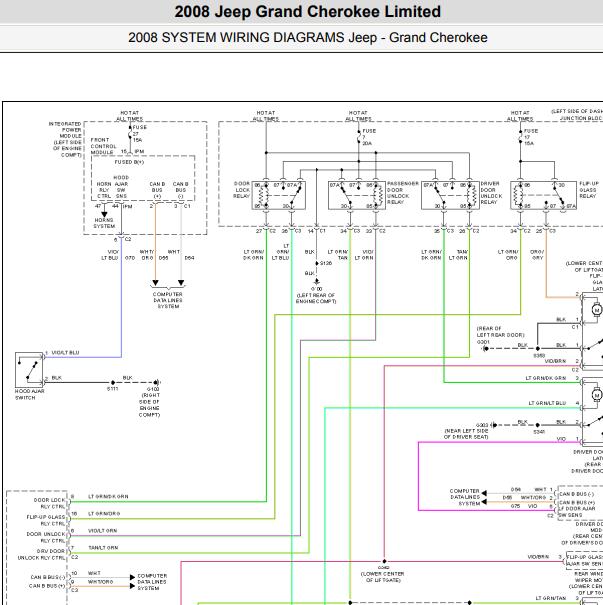Click the hood ajar switch symbol
603x605 pixels.
(29, 370)
